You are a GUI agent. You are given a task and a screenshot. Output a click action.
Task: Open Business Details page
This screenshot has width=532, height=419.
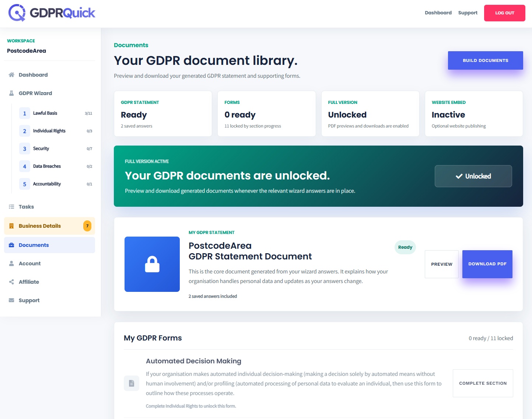click(49, 226)
